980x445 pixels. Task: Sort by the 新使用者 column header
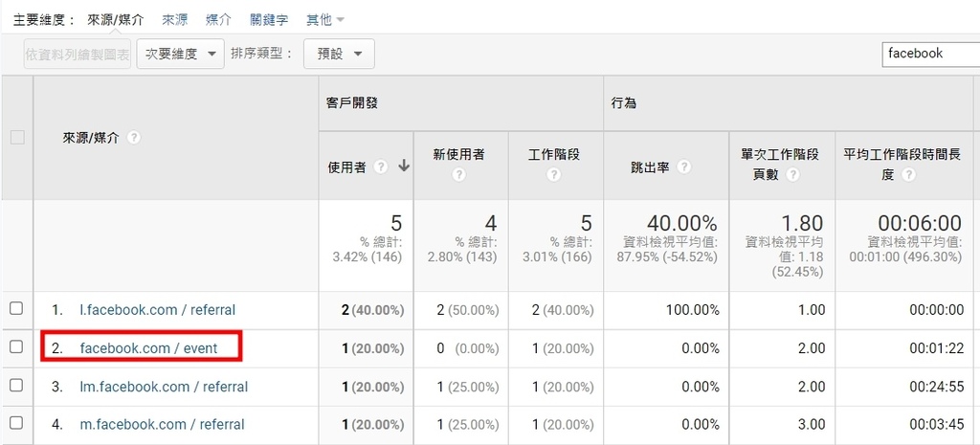tap(459, 154)
